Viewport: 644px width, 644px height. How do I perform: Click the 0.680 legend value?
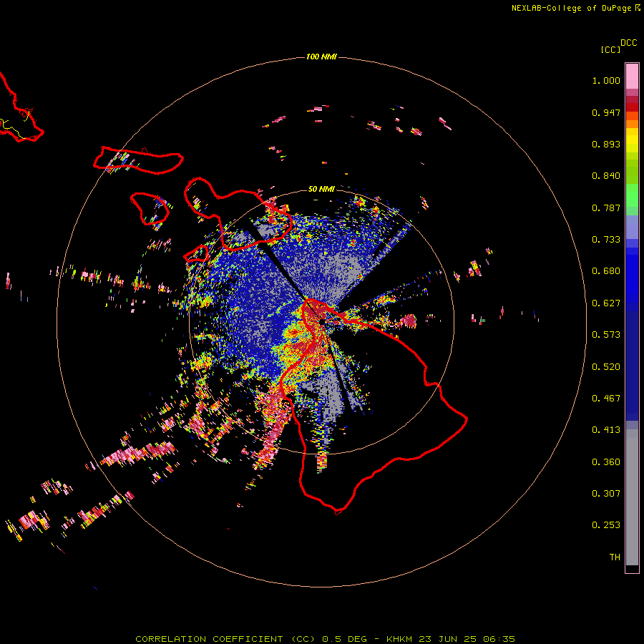(606, 271)
